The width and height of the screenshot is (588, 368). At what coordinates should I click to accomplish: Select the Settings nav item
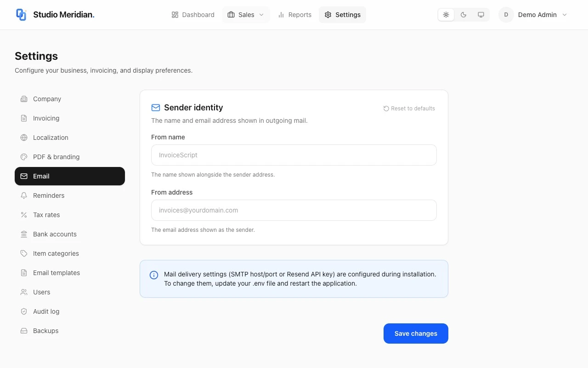[342, 15]
